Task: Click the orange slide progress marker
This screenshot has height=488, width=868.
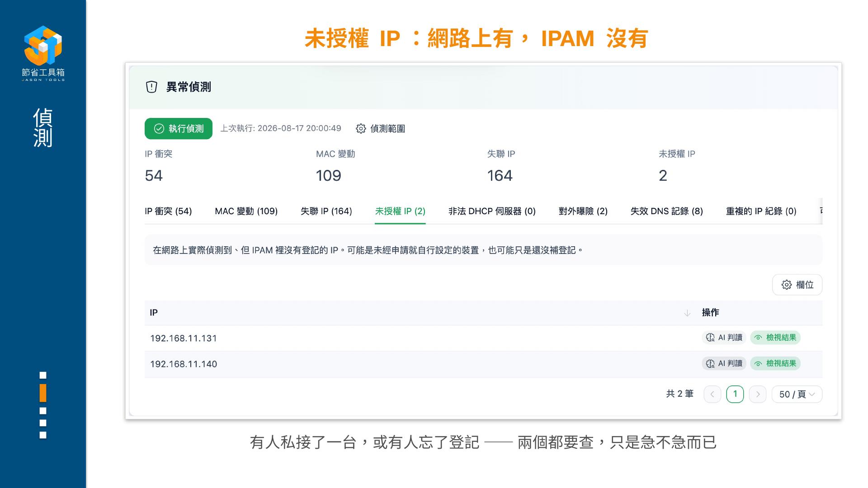Action: pos(43,393)
